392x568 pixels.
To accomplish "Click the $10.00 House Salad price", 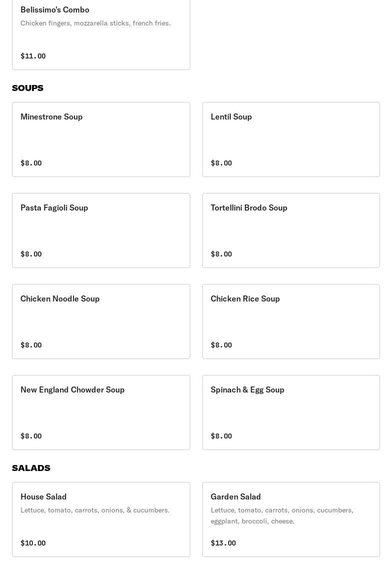I will point(33,543).
